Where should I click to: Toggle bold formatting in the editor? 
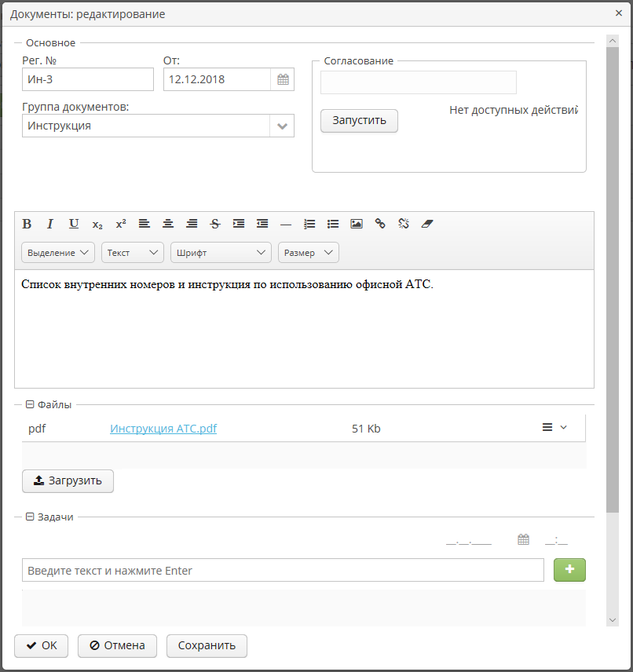point(27,224)
